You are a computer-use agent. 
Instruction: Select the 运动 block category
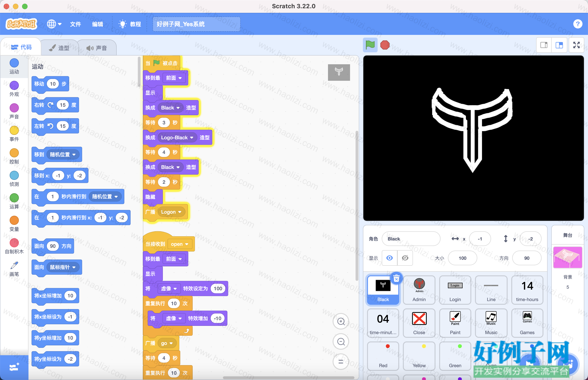click(14, 66)
